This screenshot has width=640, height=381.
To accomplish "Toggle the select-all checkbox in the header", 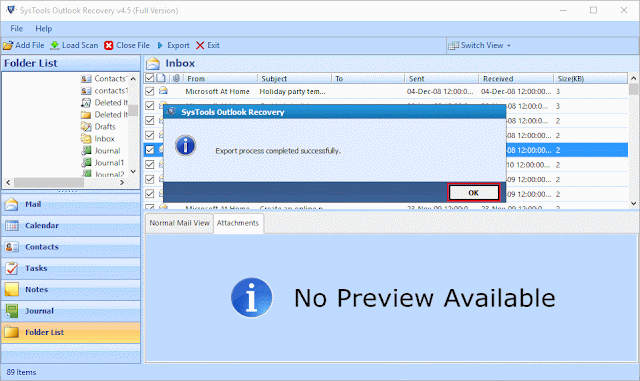I will (x=149, y=78).
